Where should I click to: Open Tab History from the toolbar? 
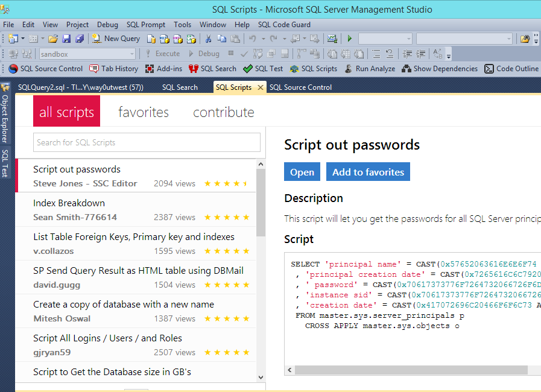point(114,69)
